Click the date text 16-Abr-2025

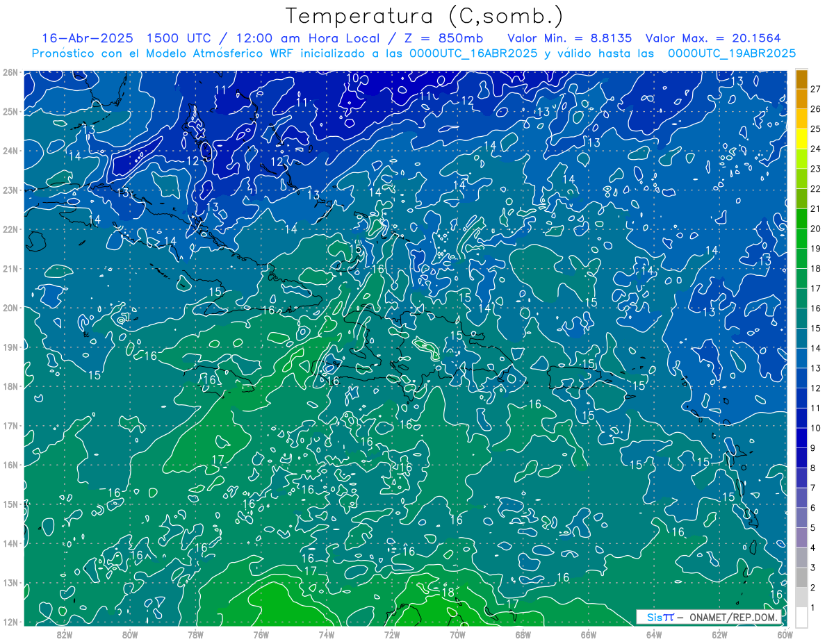pos(86,38)
